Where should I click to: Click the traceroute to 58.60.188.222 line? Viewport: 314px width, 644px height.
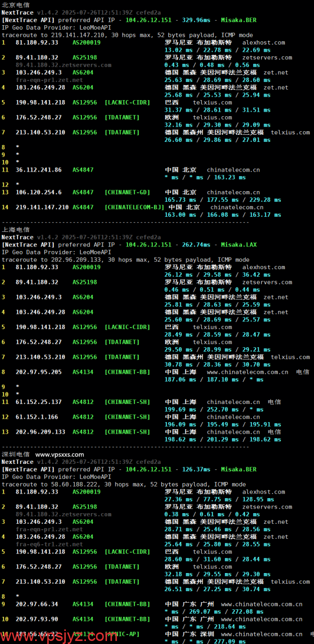point(124,485)
